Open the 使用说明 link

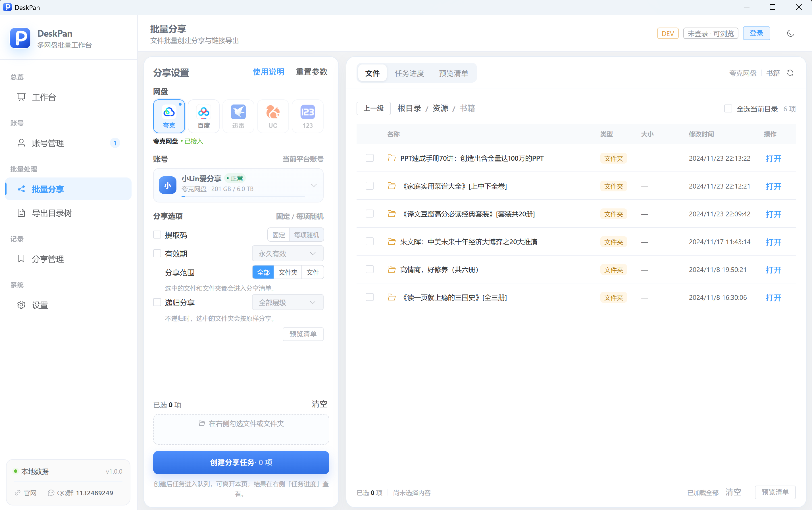[x=268, y=72]
